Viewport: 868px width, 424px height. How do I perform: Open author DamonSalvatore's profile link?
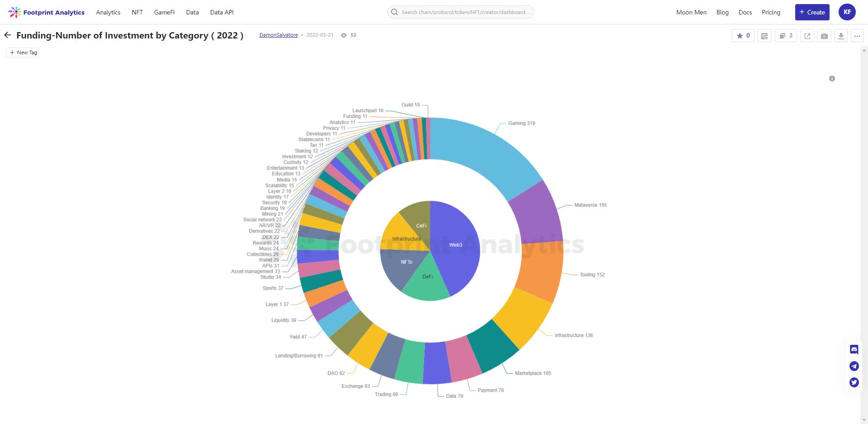(x=278, y=35)
